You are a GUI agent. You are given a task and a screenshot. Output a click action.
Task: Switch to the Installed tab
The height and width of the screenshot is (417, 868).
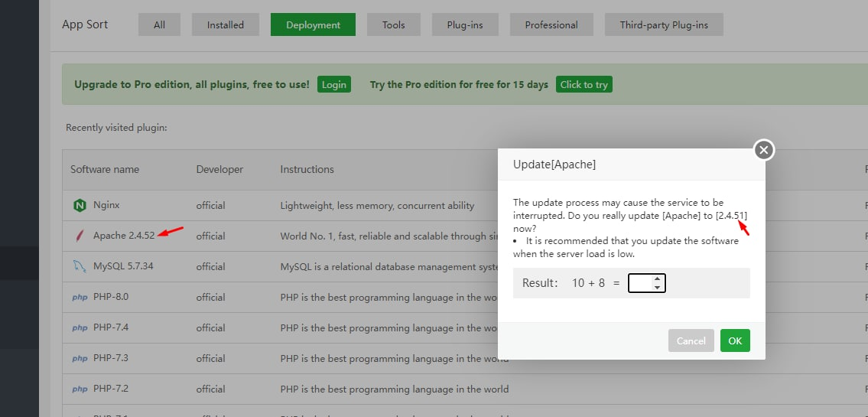click(225, 24)
